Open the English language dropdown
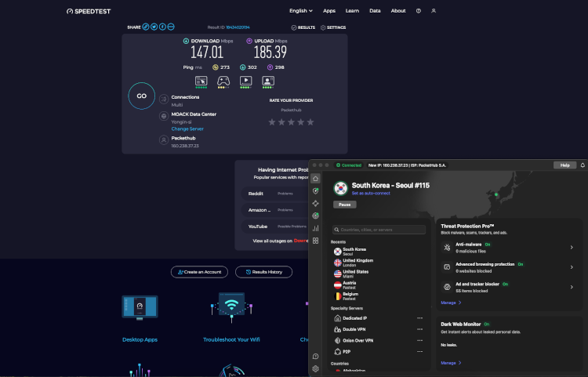This screenshot has height=377, width=588. click(x=301, y=11)
